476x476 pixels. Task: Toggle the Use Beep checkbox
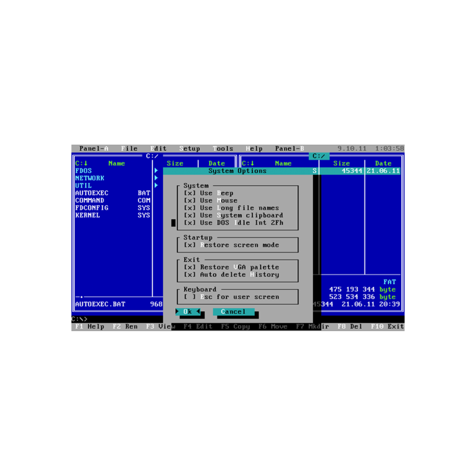(190, 193)
